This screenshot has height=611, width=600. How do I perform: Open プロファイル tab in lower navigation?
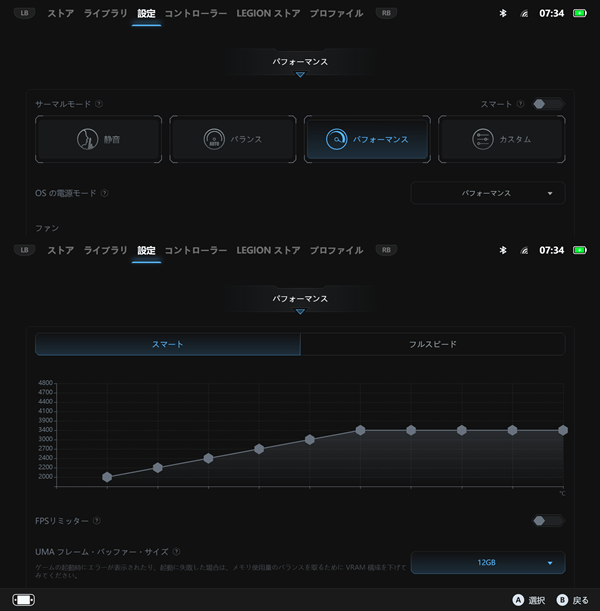pos(337,250)
